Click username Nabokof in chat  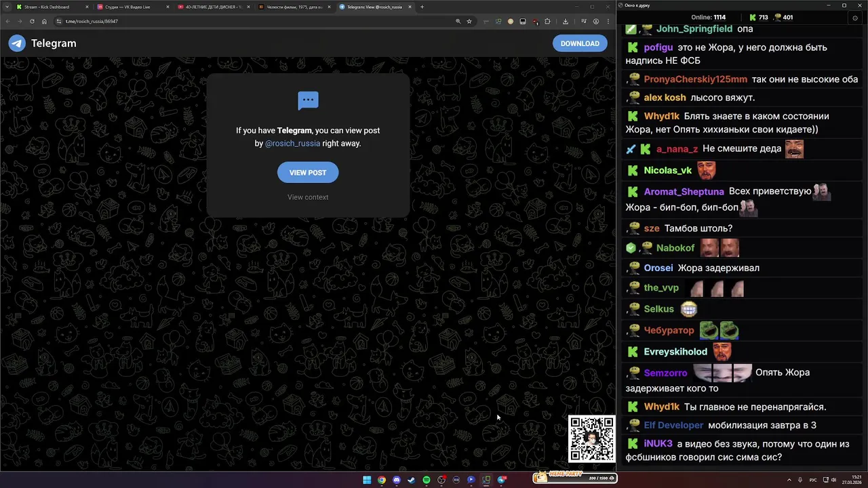coord(675,248)
